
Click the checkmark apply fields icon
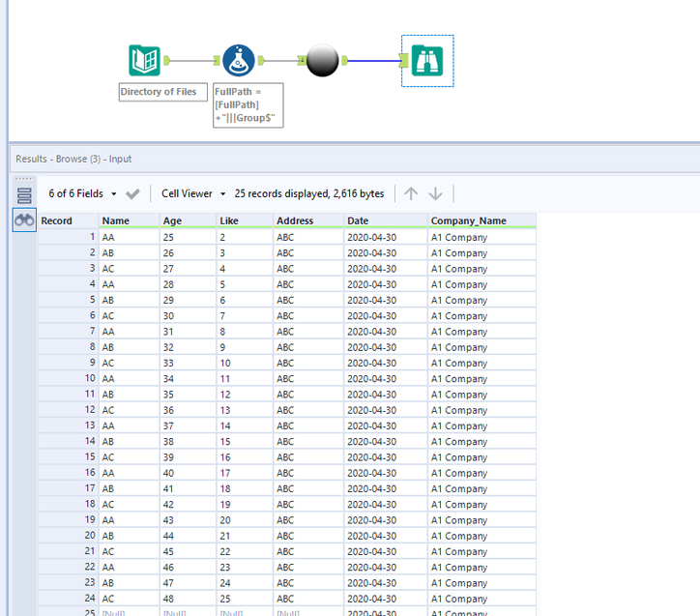(x=132, y=193)
